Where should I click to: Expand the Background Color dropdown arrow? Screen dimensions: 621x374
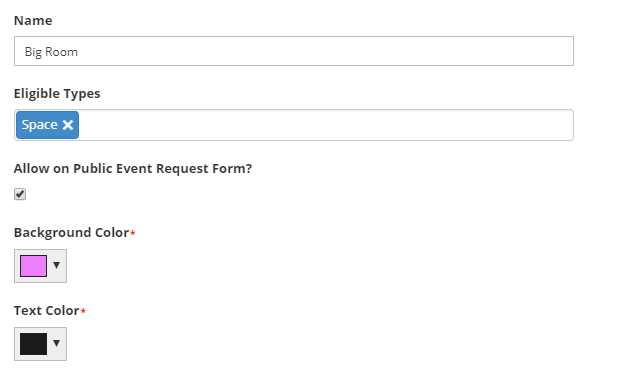pyautogui.click(x=56, y=265)
